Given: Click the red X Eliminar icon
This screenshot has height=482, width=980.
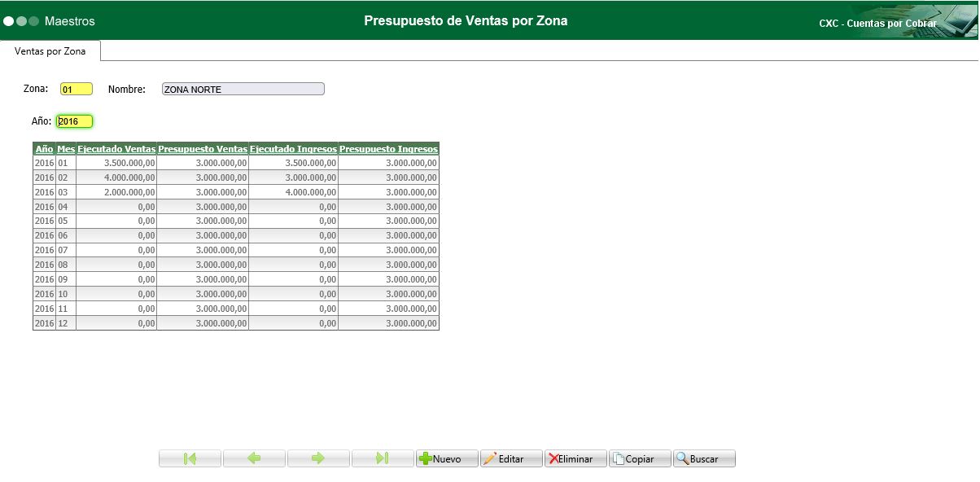Looking at the screenshot, I should click(x=554, y=458).
